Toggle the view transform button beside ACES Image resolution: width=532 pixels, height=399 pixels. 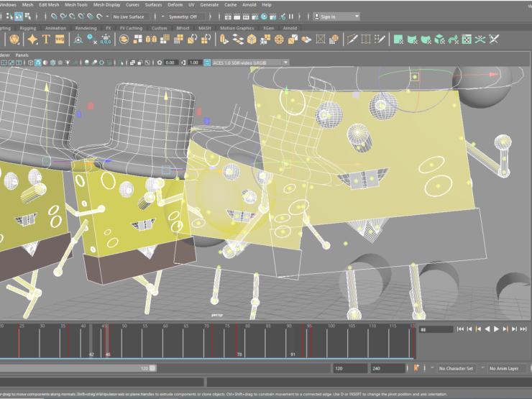[207, 63]
